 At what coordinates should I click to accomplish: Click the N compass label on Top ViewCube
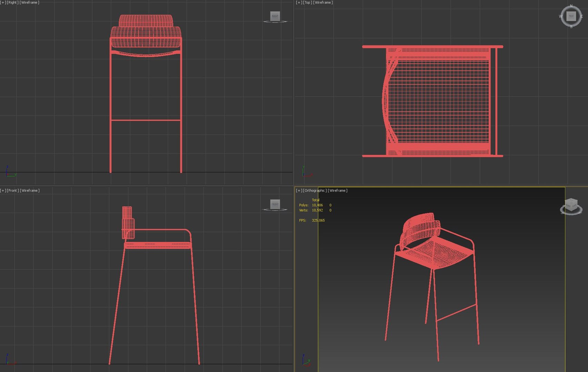coord(571,6)
